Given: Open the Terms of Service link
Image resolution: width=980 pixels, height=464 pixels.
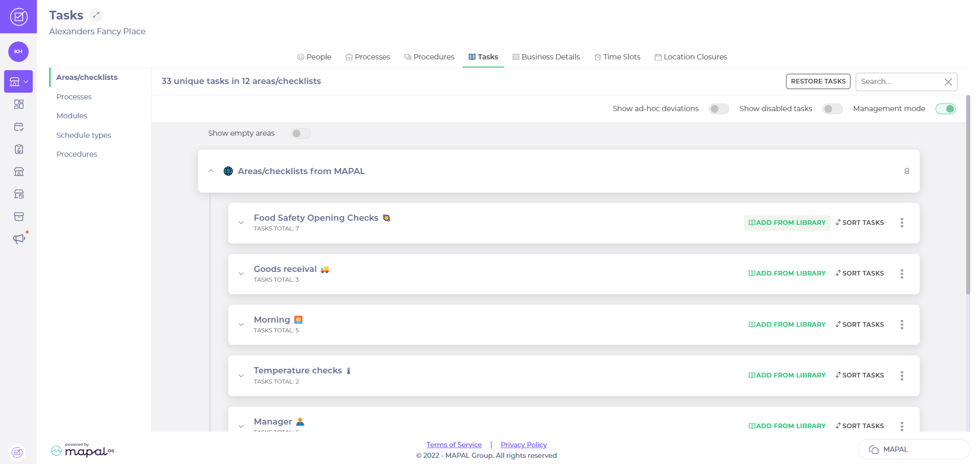Looking at the screenshot, I should coord(454,445).
